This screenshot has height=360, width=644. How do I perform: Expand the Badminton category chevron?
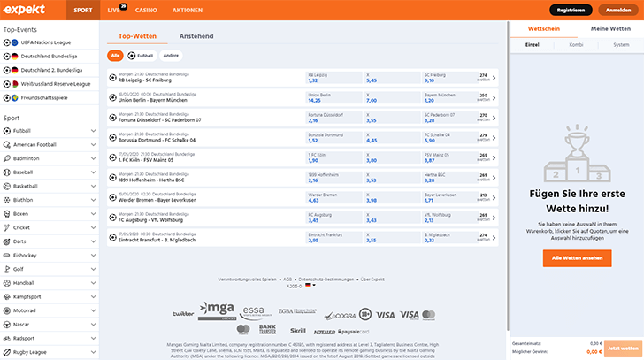pyautogui.click(x=93, y=158)
